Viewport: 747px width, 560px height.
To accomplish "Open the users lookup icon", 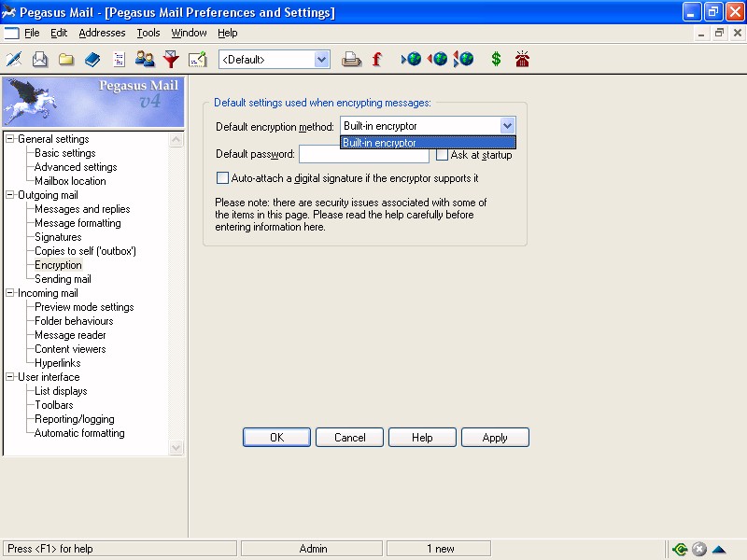I will click(x=145, y=60).
